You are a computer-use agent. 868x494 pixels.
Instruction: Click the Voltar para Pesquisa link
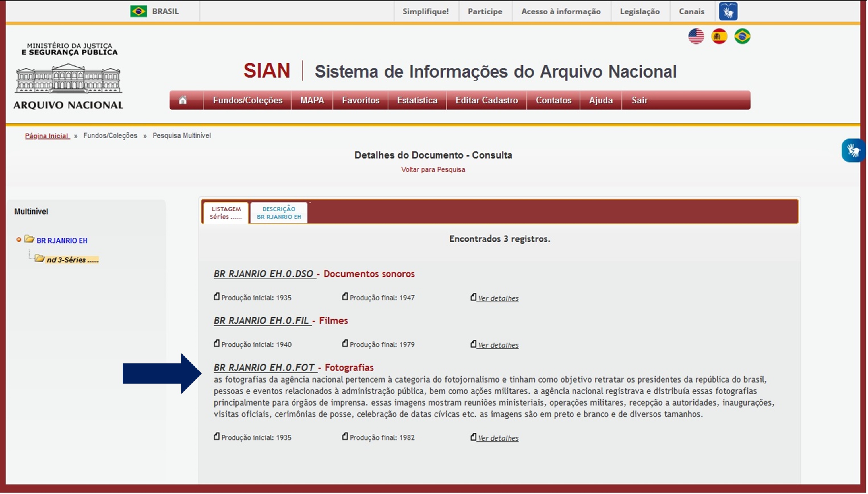point(433,169)
